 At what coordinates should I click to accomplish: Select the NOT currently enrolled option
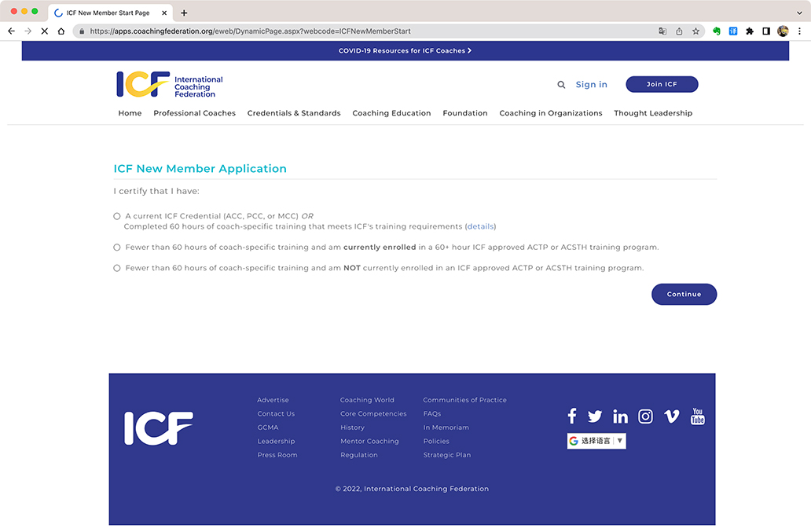(x=117, y=268)
